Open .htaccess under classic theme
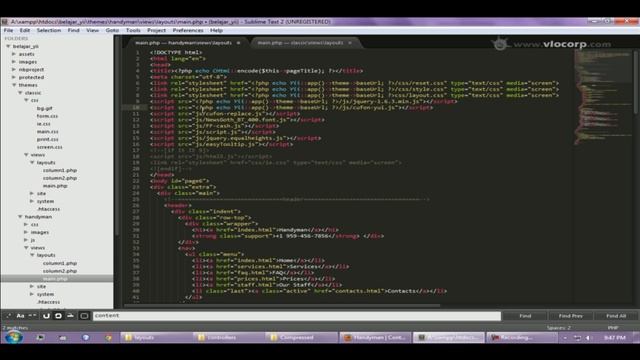This screenshot has width=640, height=360. tap(49, 209)
